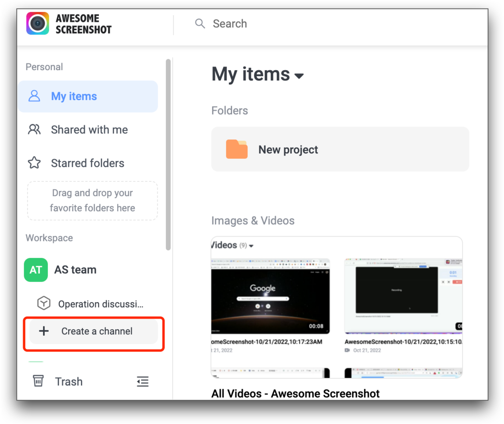Click the Workspace sidebar heading
The width and height of the screenshot is (504, 424).
[49, 238]
